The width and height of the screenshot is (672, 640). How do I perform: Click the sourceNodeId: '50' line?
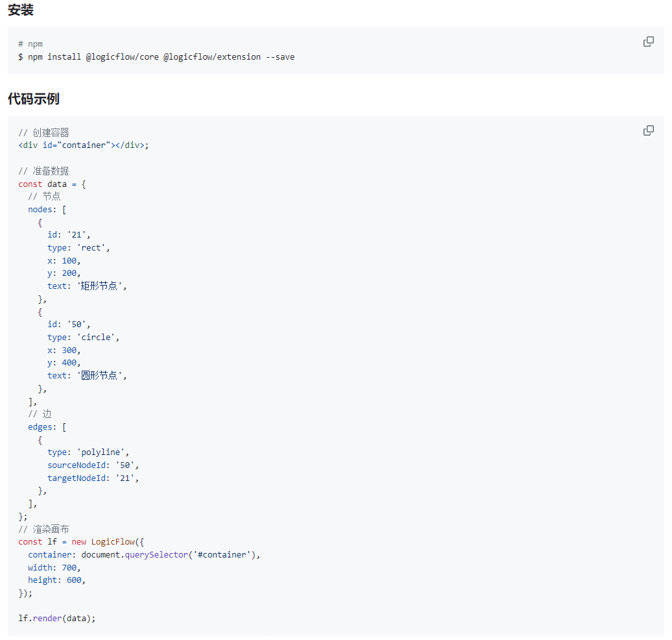tap(93, 465)
